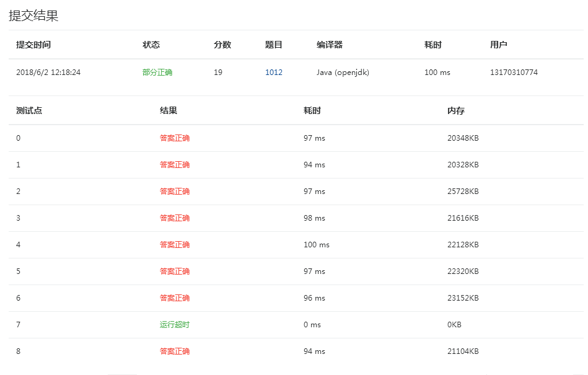Click 答案正确 result for test point 6
The height and width of the screenshot is (375, 588).
pyautogui.click(x=175, y=298)
